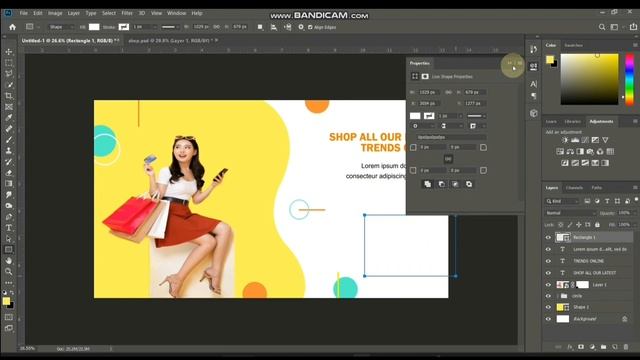This screenshot has height=360, width=640.
Task: Delete layer using trash icon
Action: tap(626, 347)
